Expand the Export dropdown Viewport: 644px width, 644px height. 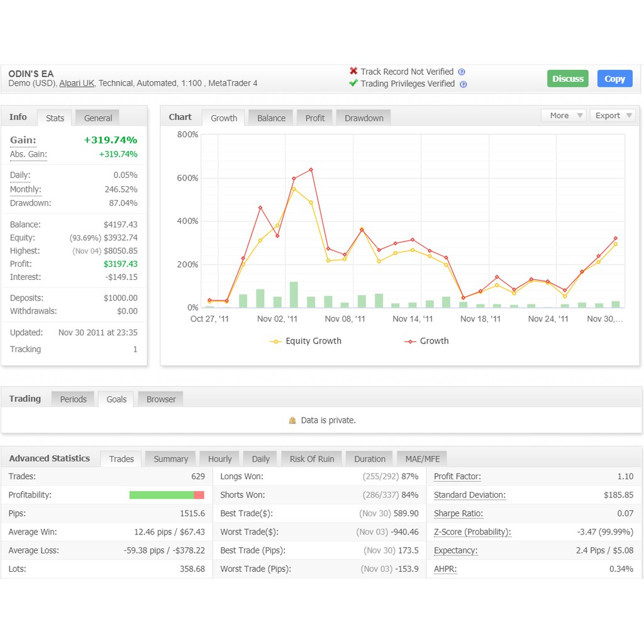point(612,116)
